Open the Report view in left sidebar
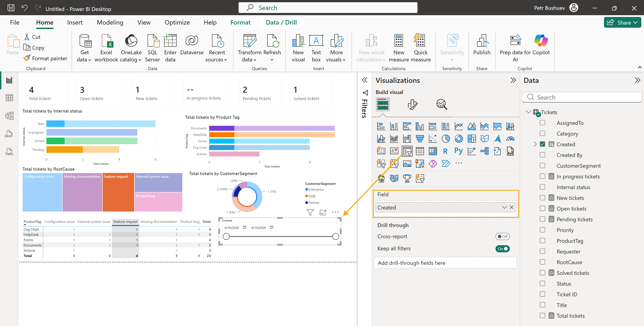 click(x=9, y=80)
